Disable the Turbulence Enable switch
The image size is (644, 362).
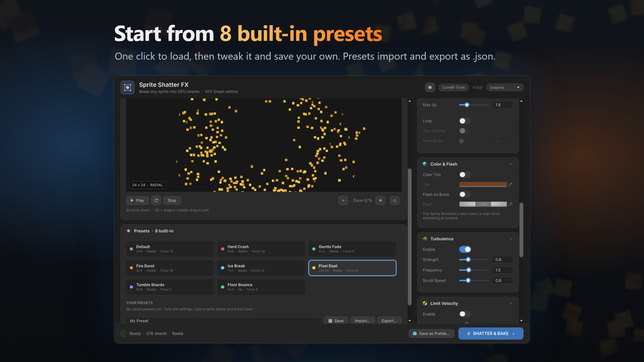(x=465, y=249)
